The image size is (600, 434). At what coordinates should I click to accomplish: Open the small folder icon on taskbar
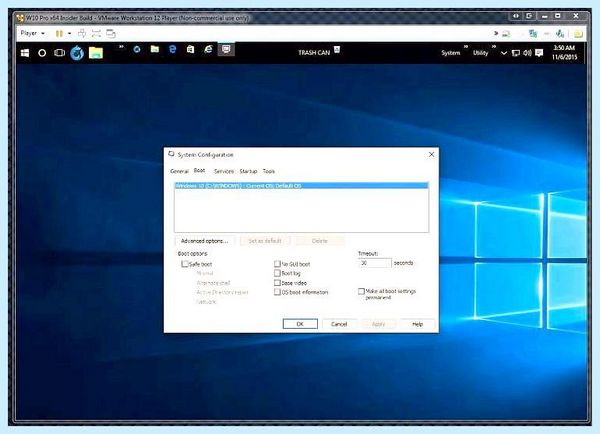pyautogui.click(x=155, y=49)
